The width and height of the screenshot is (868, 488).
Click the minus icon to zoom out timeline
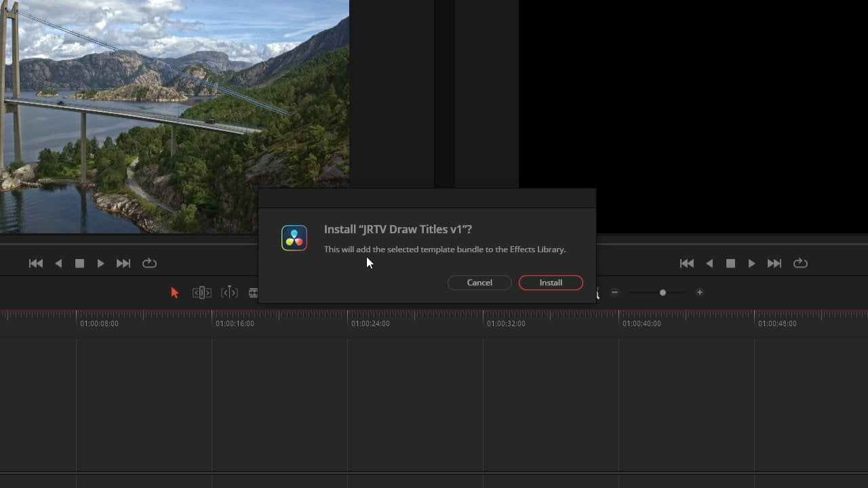[x=614, y=292]
